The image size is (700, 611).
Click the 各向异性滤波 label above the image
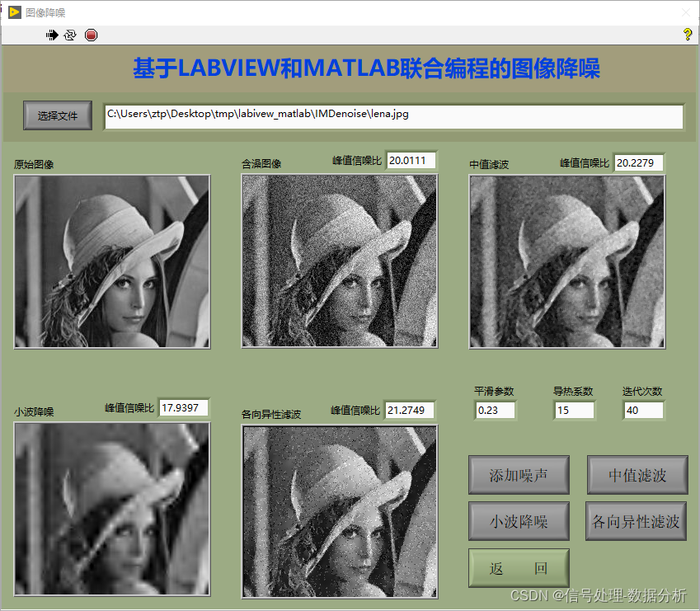pyautogui.click(x=271, y=414)
